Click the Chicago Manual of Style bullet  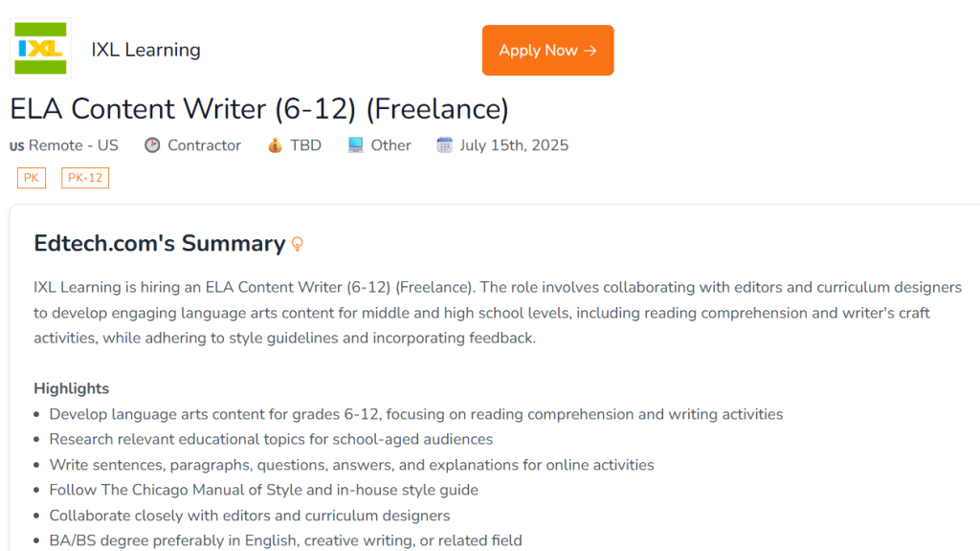pyautogui.click(x=263, y=490)
